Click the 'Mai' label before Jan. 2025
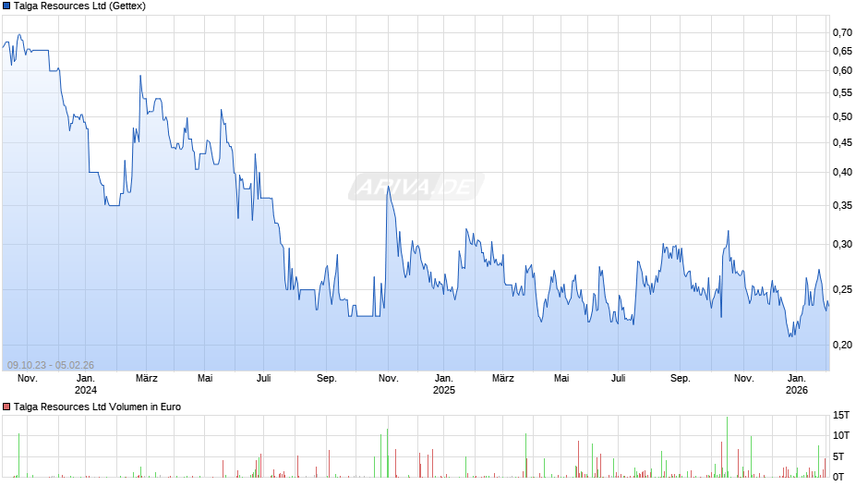 click(x=205, y=379)
